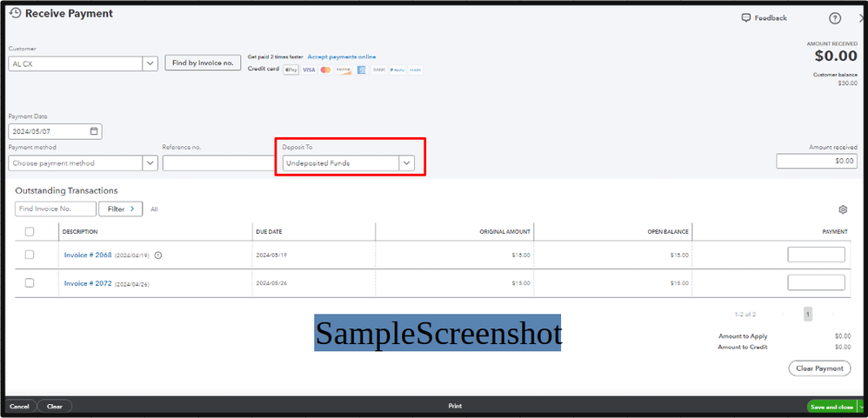Click the Feedback text link

[771, 18]
